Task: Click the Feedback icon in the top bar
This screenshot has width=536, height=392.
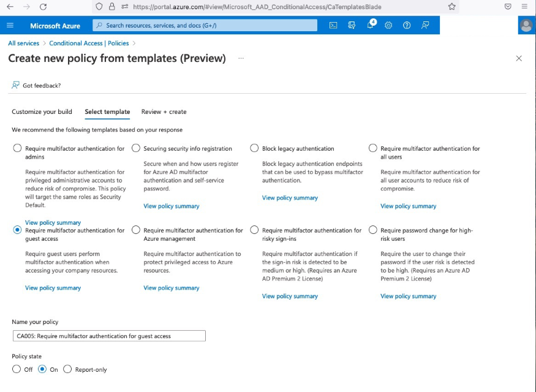Action: 425,25
